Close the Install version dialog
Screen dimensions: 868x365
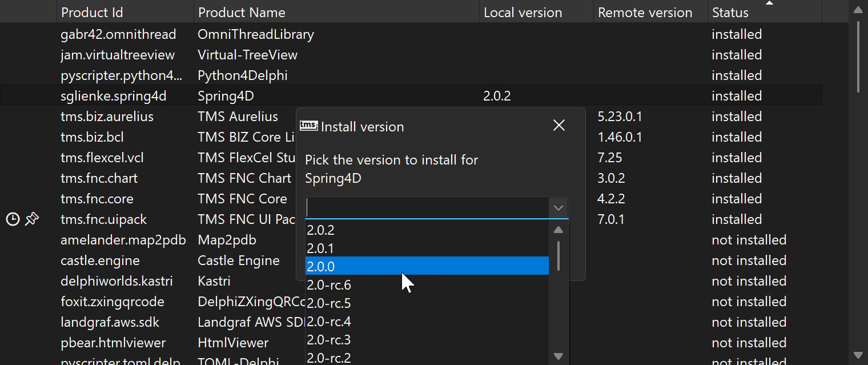[x=558, y=125]
